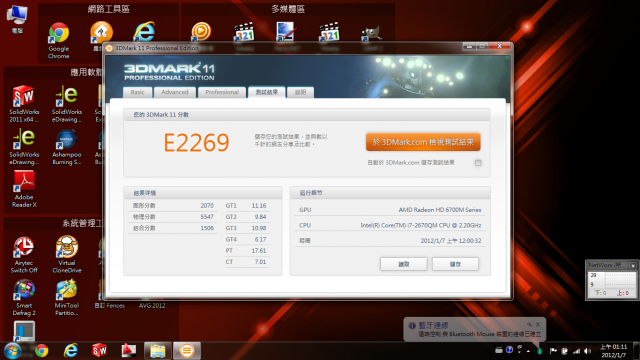Click the volume speaker tray icon

point(588,351)
